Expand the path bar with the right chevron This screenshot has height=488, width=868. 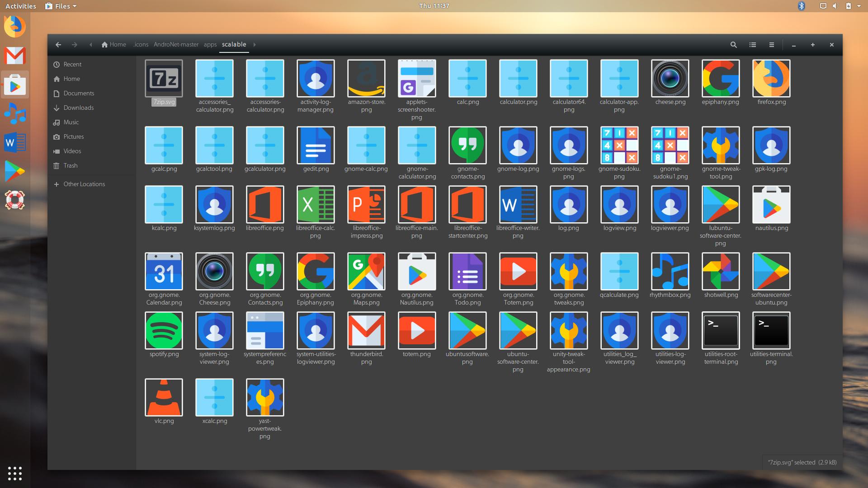[x=255, y=45]
